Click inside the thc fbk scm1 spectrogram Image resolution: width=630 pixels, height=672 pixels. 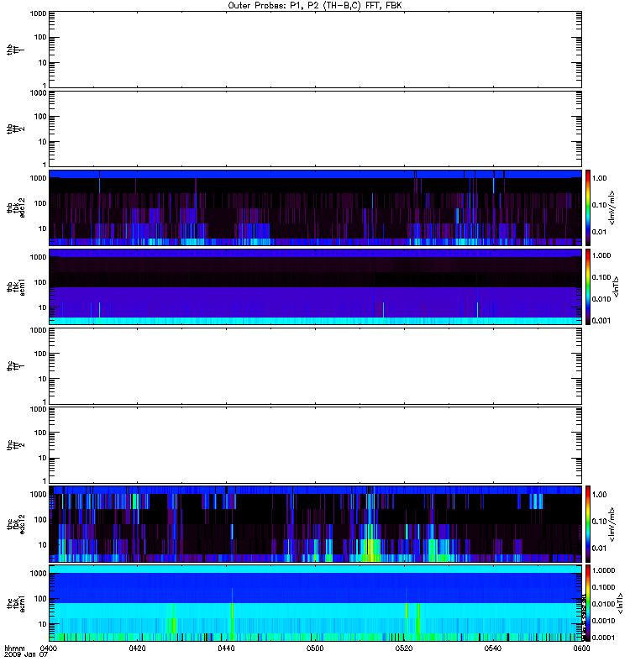click(x=315, y=603)
